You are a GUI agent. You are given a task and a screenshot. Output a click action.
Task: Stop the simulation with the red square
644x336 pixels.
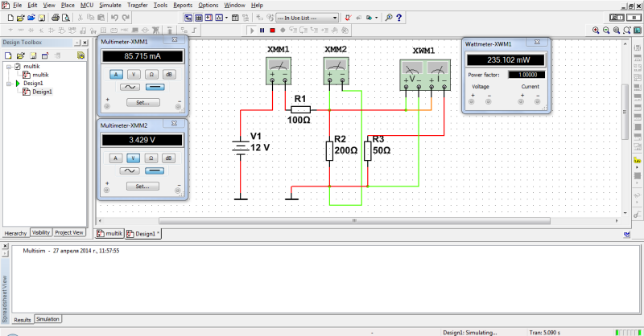pos(272,31)
